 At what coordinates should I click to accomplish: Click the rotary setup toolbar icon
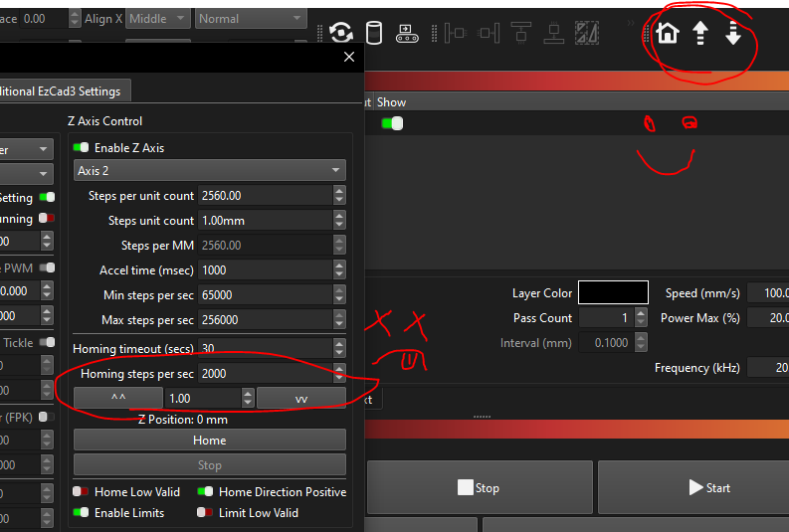(341, 33)
